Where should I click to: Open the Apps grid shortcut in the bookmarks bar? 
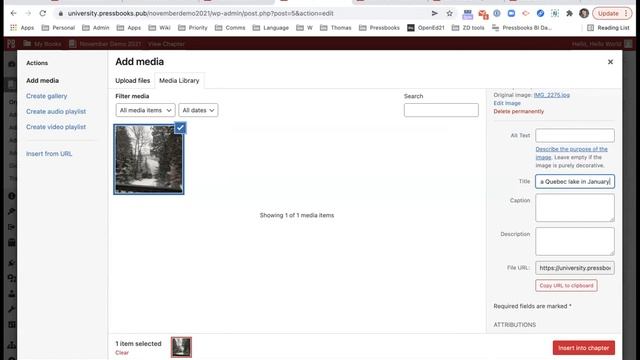pos(22,28)
